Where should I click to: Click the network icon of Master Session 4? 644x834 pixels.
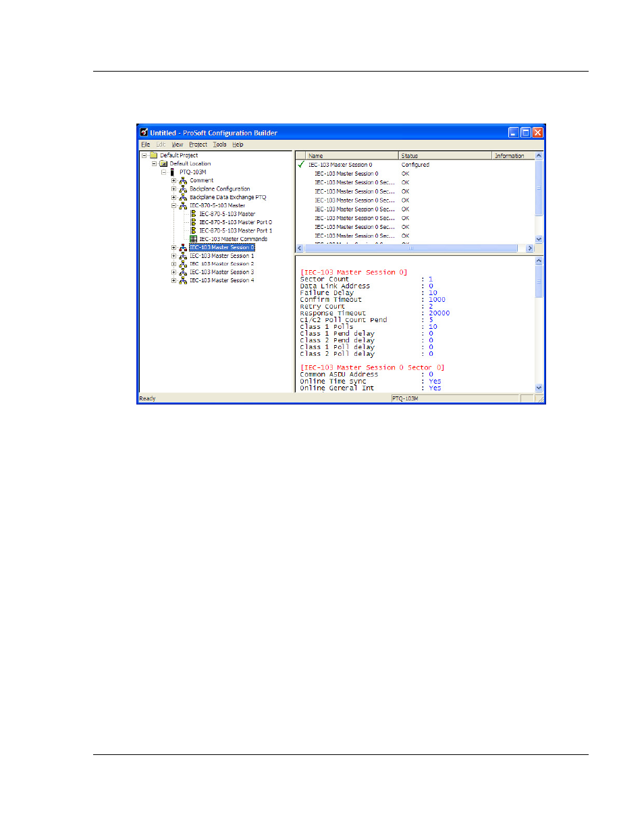pos(183,280)
